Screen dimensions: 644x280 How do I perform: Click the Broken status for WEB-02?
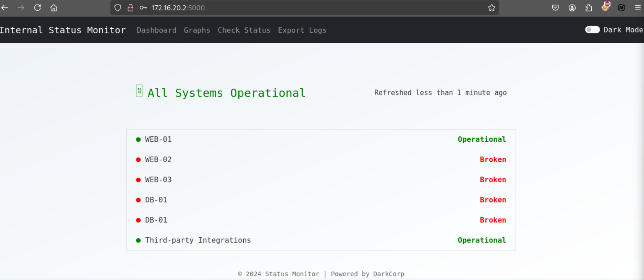pyautogui.click(x=493, y=160)
